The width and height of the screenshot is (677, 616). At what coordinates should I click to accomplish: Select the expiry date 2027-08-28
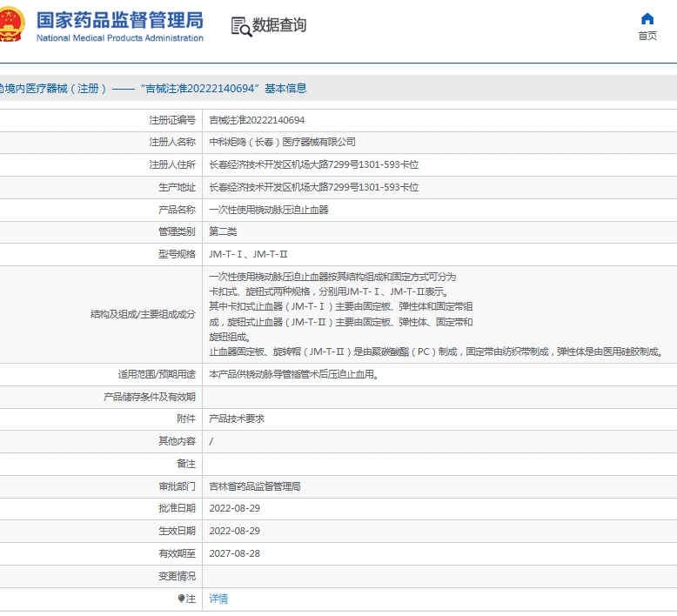coord(234,554)
